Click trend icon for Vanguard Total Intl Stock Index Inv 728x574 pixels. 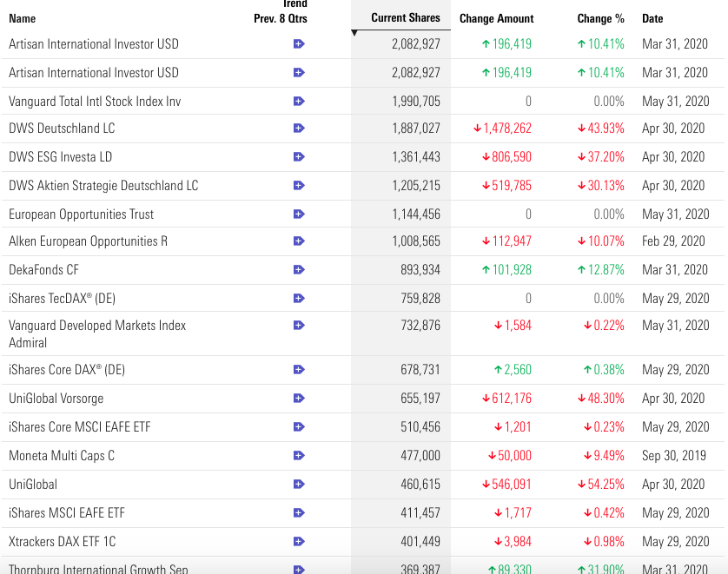tap(299, 102)
